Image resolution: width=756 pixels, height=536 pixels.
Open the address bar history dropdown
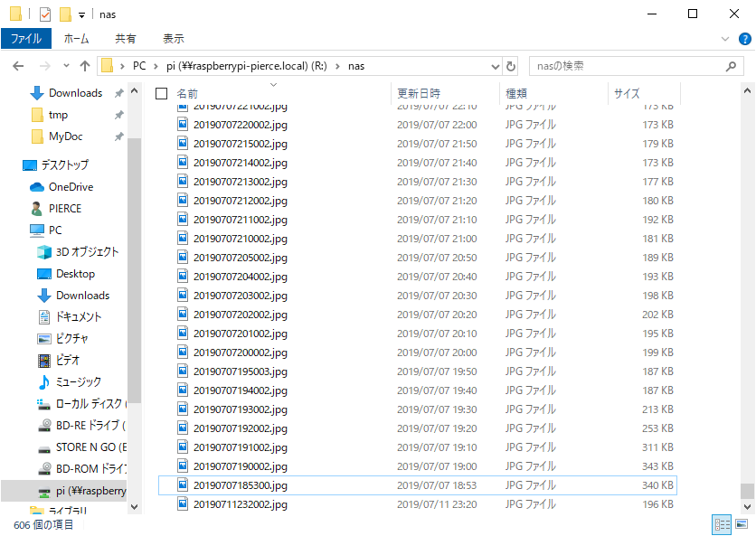point(495,66)
